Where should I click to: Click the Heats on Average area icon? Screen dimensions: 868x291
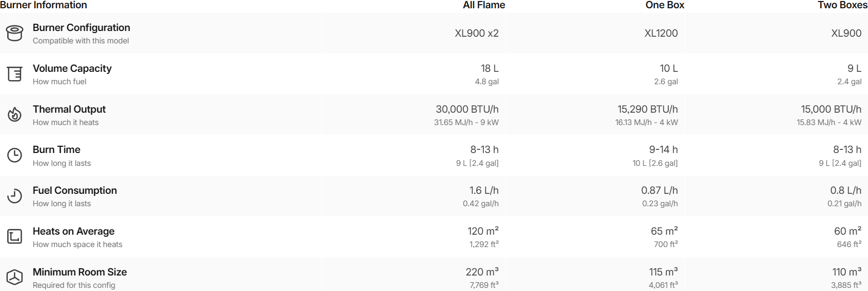click(14, 237)
